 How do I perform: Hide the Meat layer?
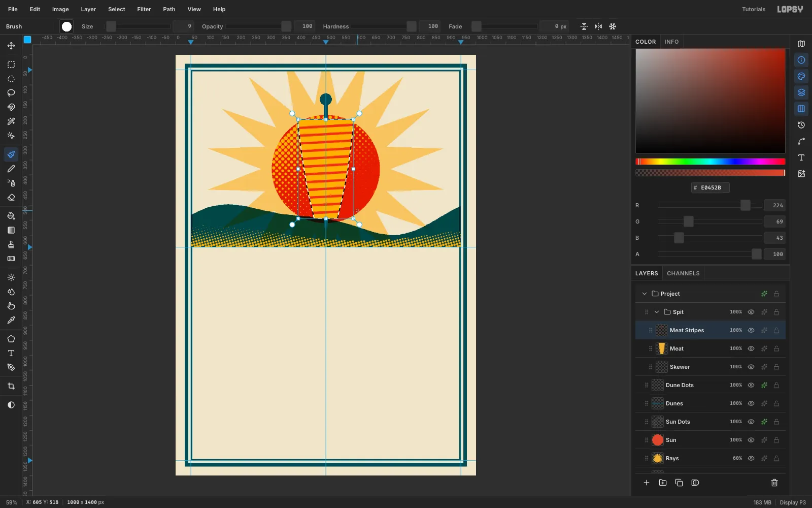tap(751, 348)
